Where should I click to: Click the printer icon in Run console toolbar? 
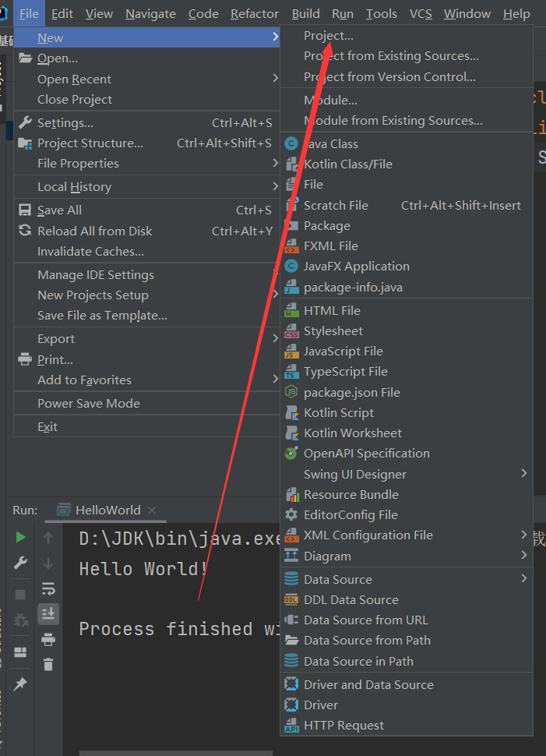[48, 640]
